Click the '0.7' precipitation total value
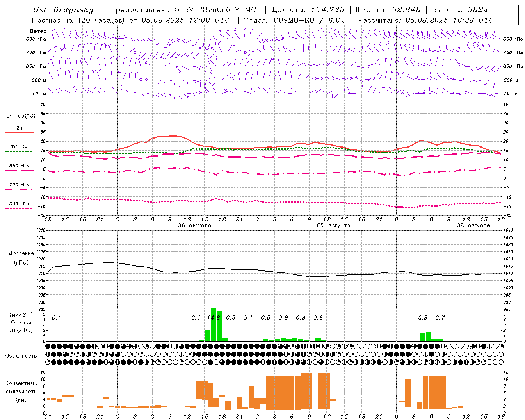The width and height of the screenshot is (525, 420). 440,317
